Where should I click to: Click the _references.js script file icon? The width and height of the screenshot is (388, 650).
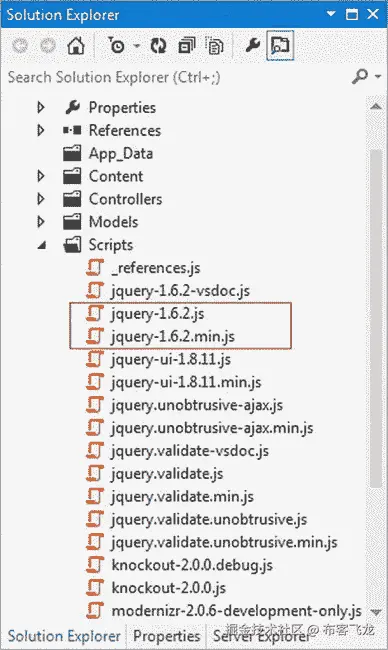pyautogui.click(x=95, y=268)
